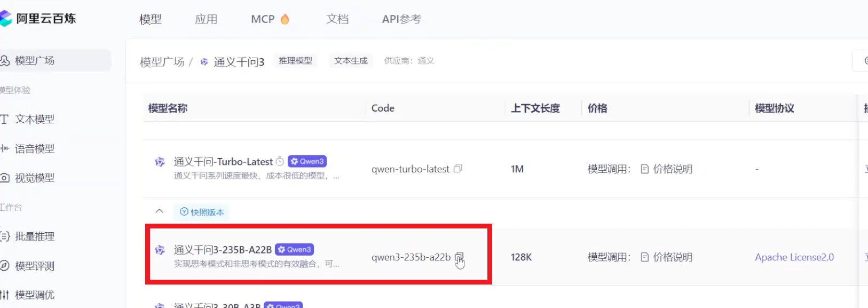Click the 模型协议 column header

point(775,108)
